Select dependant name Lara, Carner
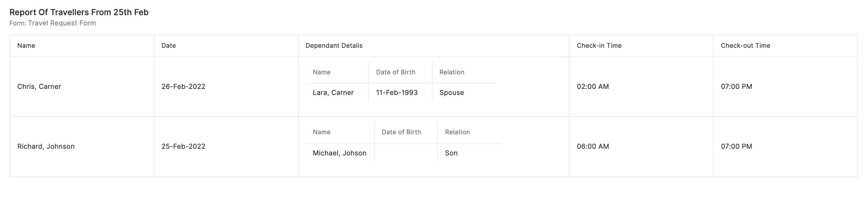This screenshot has width=868, height=208. click(333, 93)
